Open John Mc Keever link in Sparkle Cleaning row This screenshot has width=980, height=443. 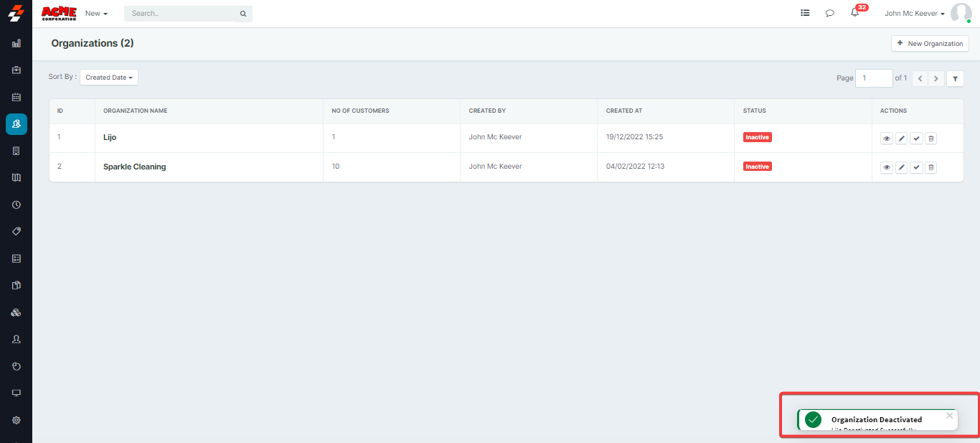pos(495,167)
